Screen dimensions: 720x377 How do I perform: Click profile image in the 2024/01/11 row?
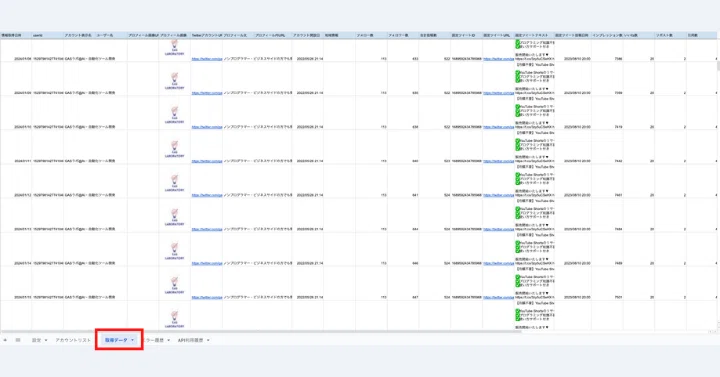[x=174, y=149]
